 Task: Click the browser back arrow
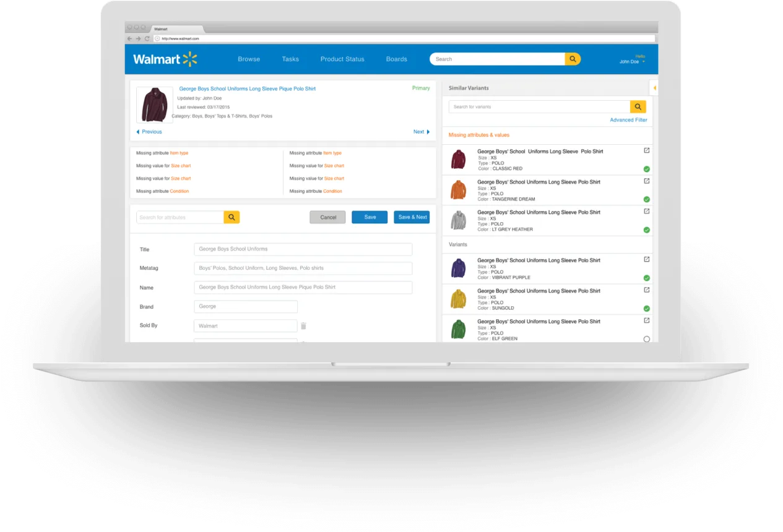point(129,38)
